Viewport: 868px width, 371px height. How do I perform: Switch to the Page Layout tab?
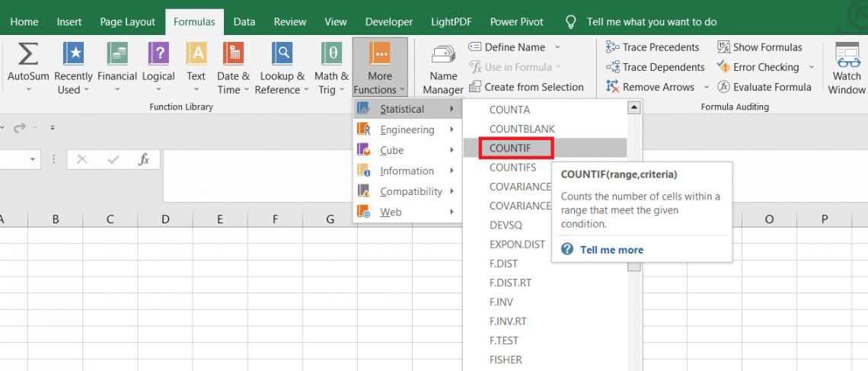pos(127,22)
